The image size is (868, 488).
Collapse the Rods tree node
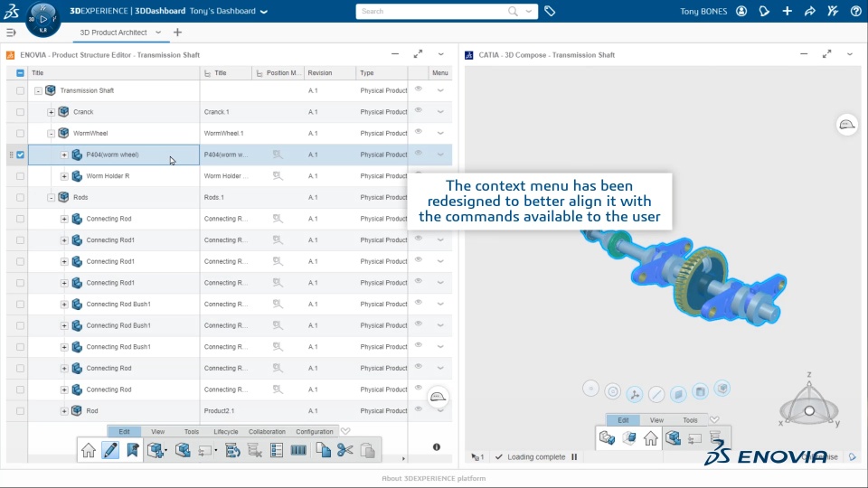click(51, 198)
